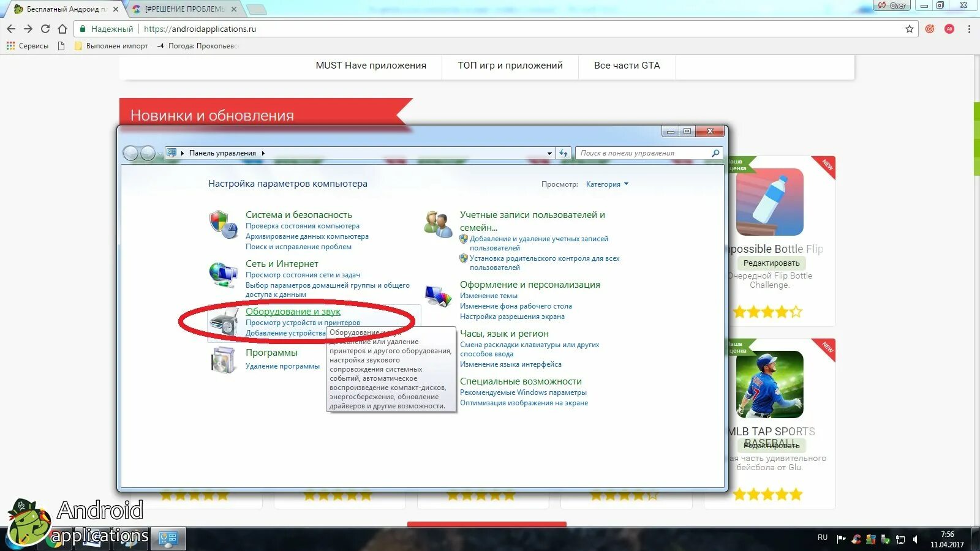Screen dimensions: 980x551
Task: Expand the Control Panel address history dropdown
Action: (x=549, y=153)
